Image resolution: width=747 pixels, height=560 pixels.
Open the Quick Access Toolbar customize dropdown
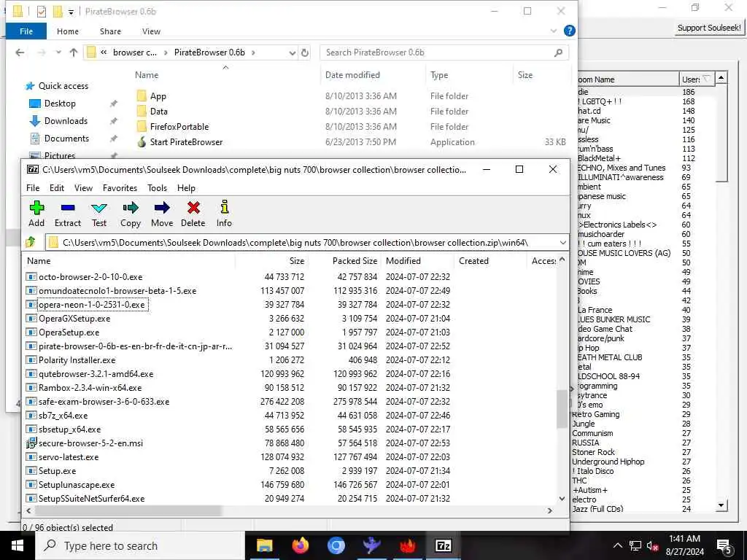tap(71, 12)
